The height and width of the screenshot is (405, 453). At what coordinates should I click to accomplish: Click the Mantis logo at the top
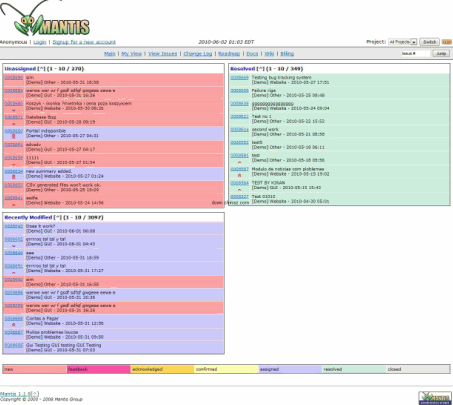coord(45,19)
